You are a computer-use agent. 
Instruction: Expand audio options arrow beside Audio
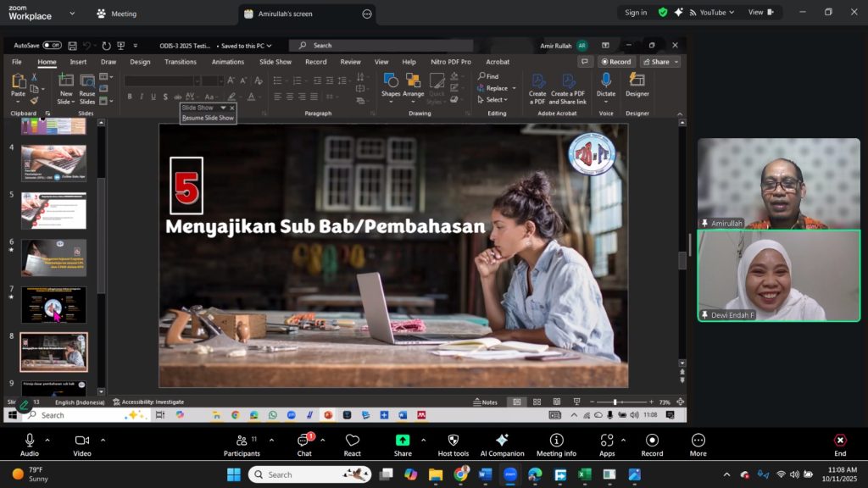[47, 440]
